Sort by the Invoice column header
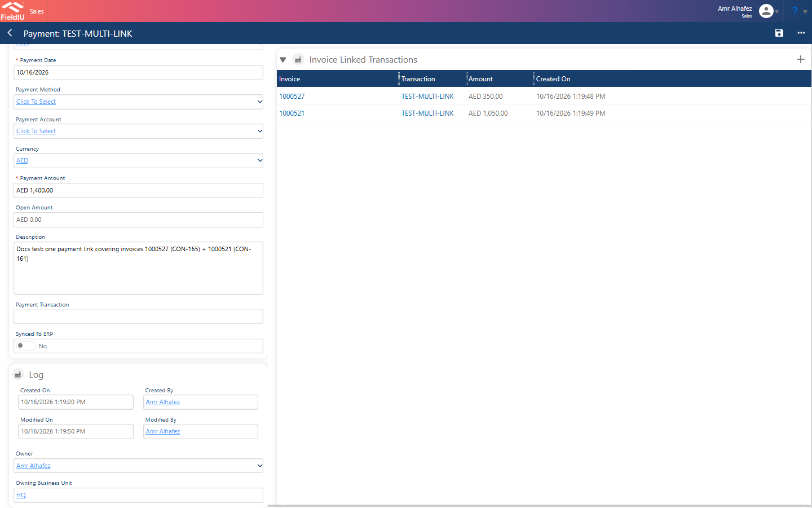This screenshot has height=508, width=812. (x=290, y=79)
